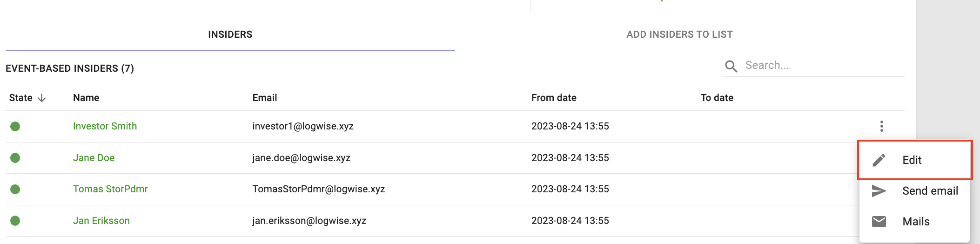Sort by the Name column header
This screenshot has height=244, width=980.
point(86,98)
